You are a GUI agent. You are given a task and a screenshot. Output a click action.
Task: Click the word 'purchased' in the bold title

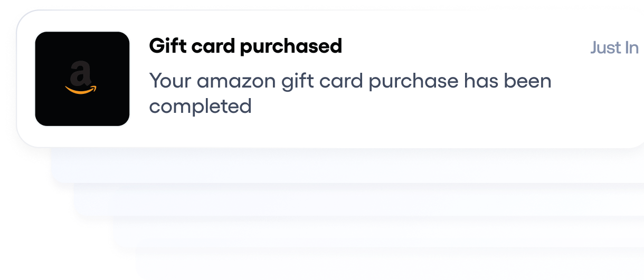tap(291, 47)
